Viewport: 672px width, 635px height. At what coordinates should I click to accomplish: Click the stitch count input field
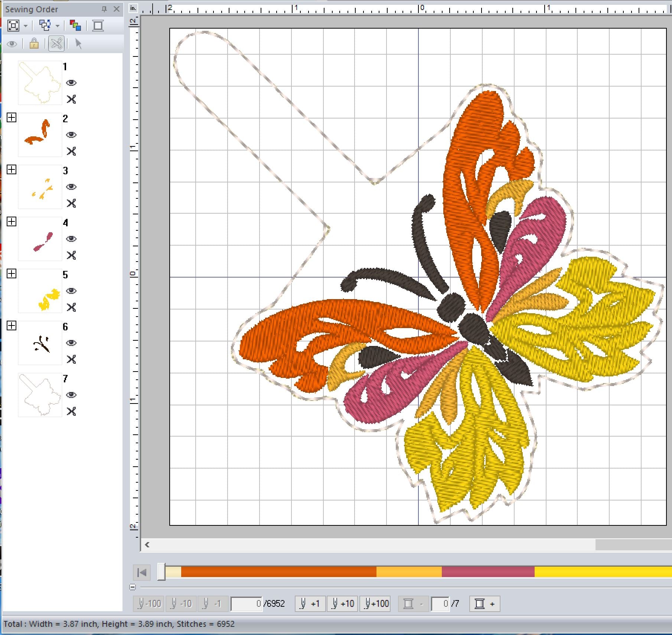click(x=246, y=604)
